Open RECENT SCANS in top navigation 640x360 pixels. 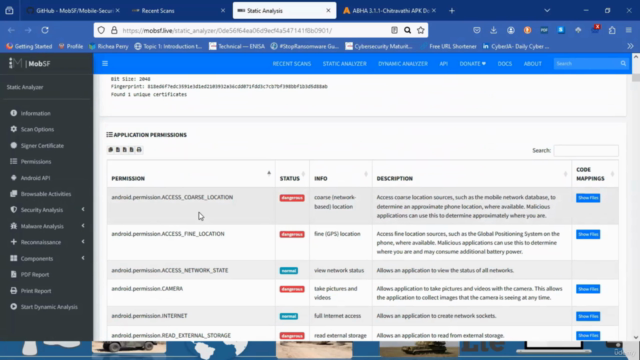point(292,64)
